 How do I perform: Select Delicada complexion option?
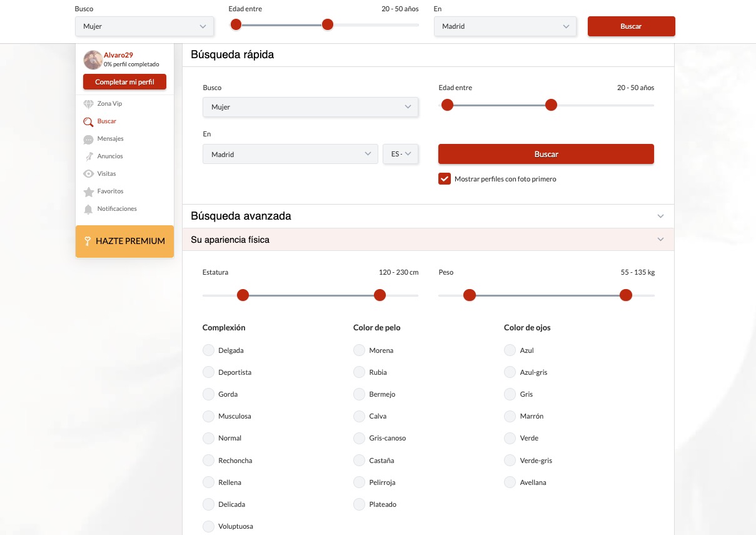click(x=208, y=504)
